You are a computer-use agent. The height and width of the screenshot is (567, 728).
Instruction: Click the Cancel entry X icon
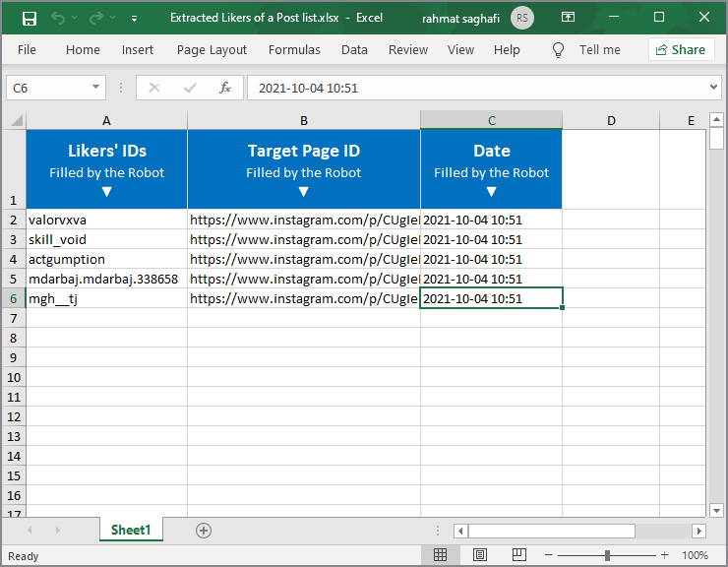pyautogui.click(x=154, y=88)
